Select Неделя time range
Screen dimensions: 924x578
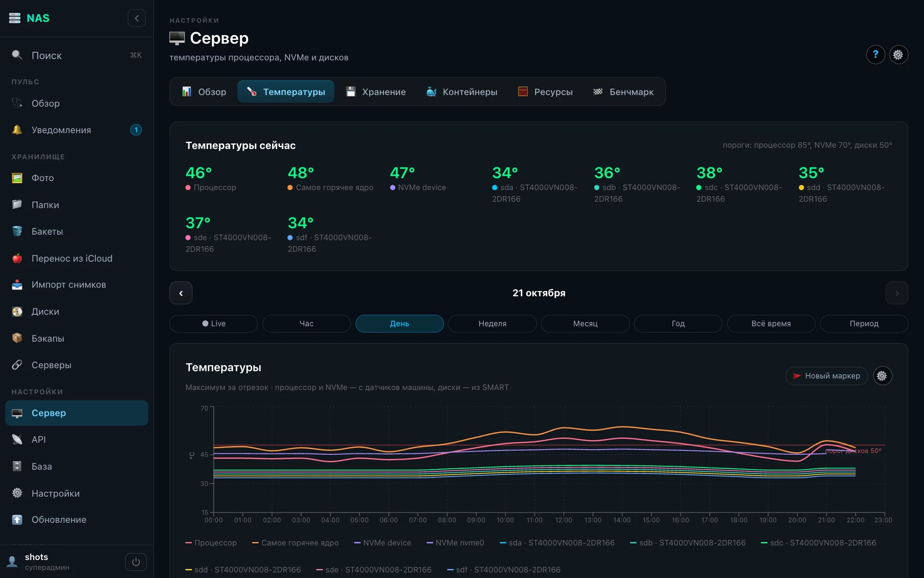click(x=492, y=324)
